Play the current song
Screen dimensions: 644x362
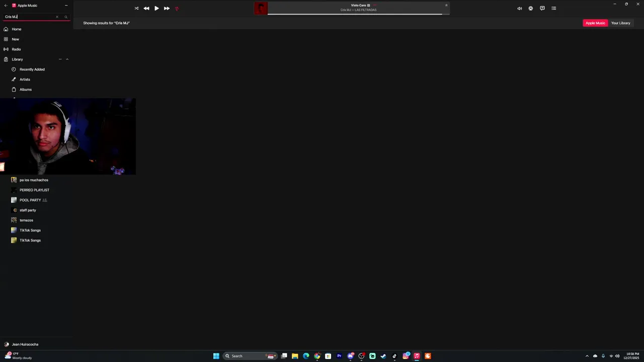point(156,9)
